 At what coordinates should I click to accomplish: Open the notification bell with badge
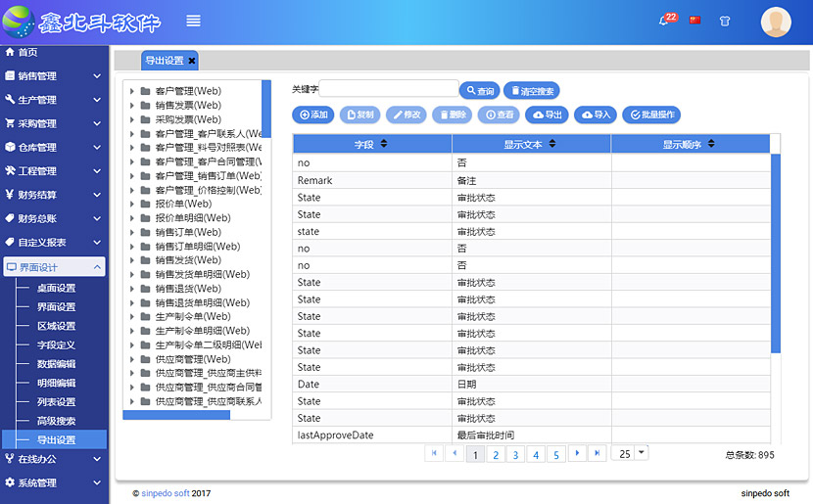click(665, 21)
